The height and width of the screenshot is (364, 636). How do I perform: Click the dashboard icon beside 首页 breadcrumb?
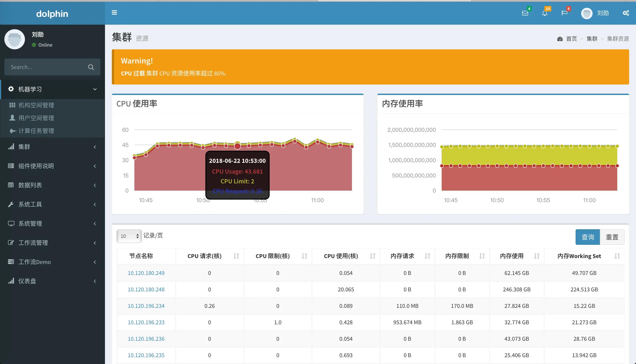tap(560, 39)
